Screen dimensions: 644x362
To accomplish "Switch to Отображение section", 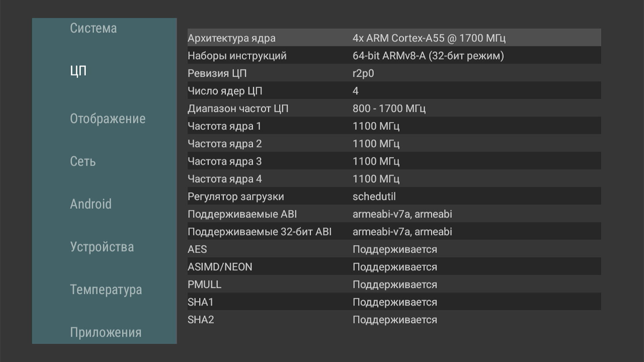I will (107, 119).
